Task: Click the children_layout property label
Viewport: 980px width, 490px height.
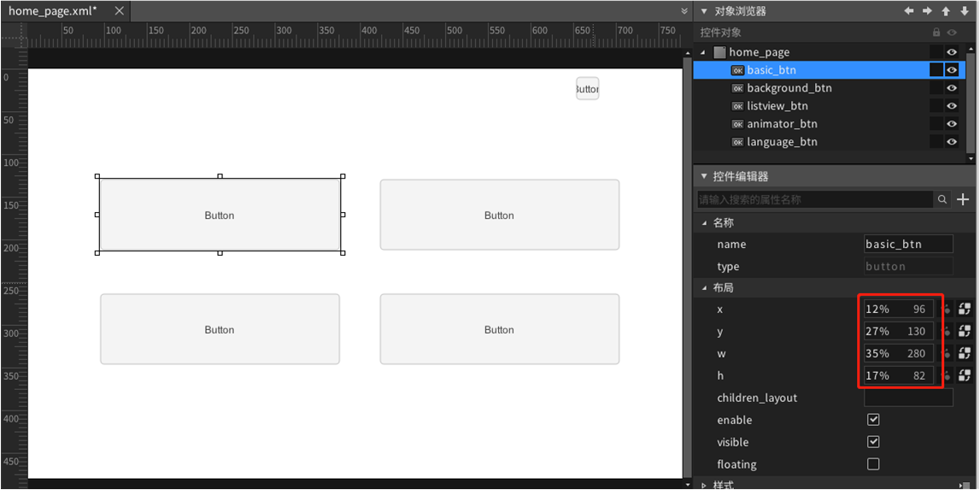Action: pyautogui.click(x=757, y=398)
